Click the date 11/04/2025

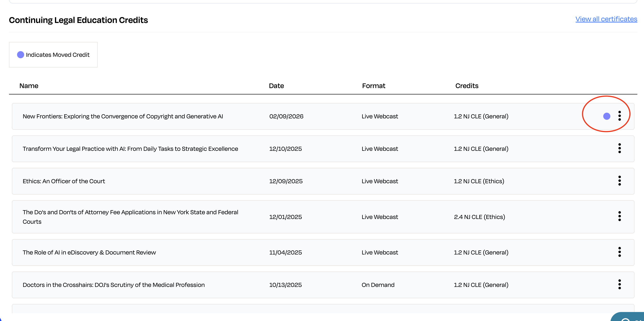(x=286, y=253)
